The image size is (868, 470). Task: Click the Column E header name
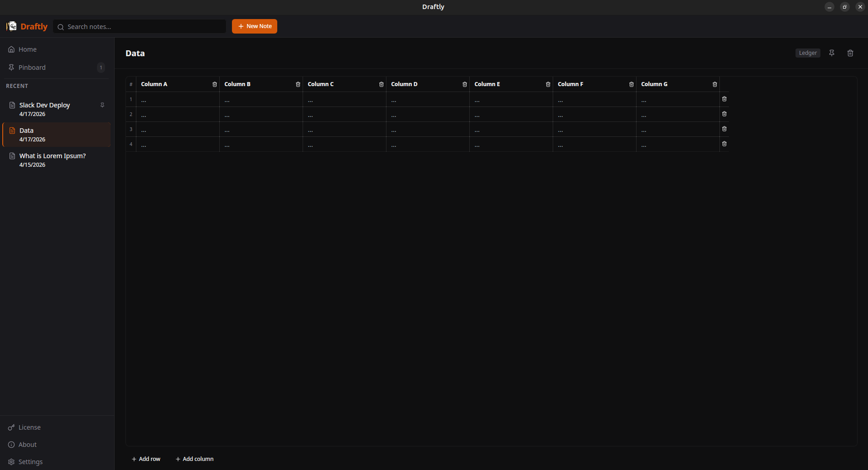click(x=487, y=84)
